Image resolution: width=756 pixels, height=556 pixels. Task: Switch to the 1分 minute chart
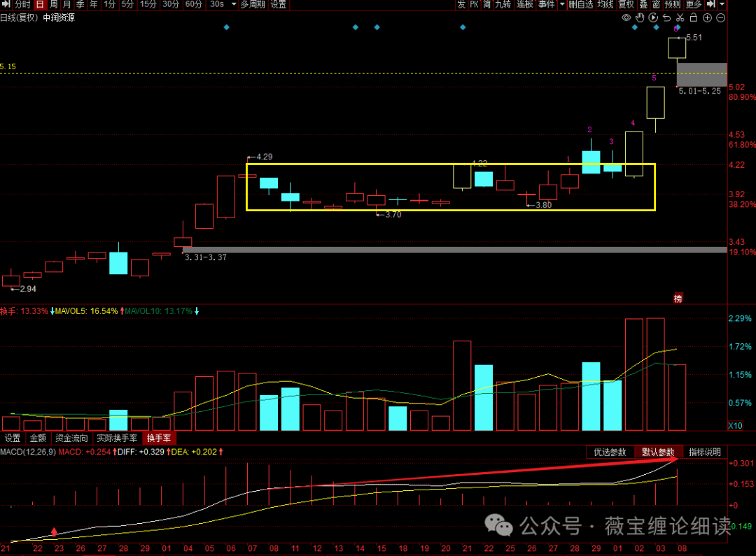[x=110, y=4]
